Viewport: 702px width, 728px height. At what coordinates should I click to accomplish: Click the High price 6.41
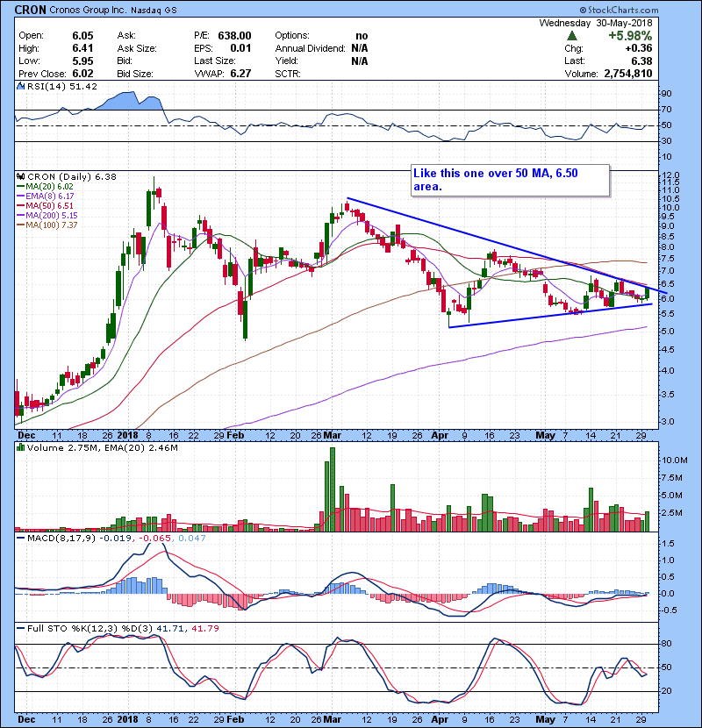coord(82,48)
